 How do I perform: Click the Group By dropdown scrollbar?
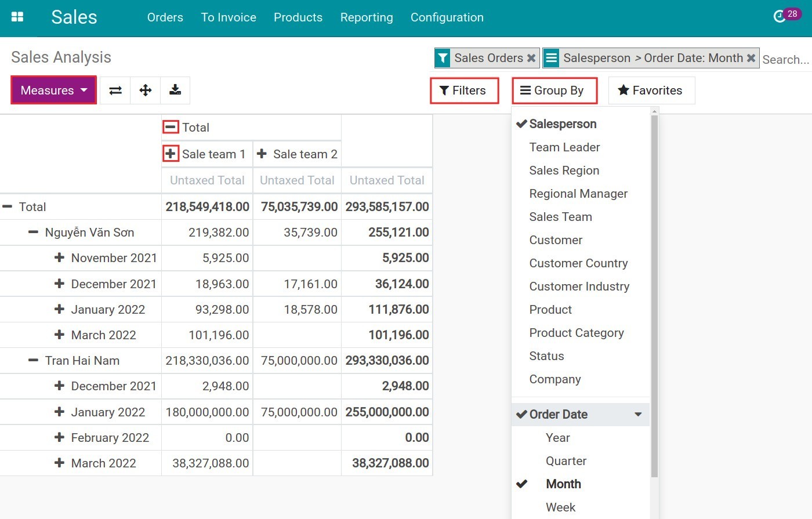click(x=654, y=296)
